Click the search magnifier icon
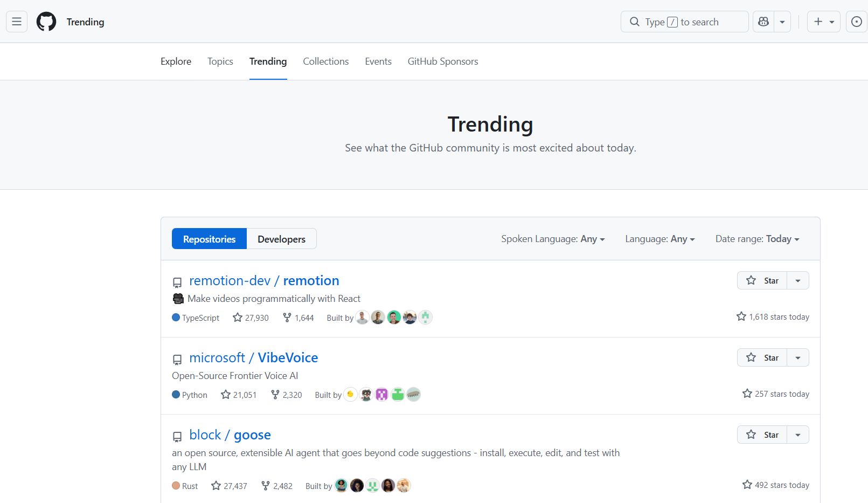 pos(635,22)
